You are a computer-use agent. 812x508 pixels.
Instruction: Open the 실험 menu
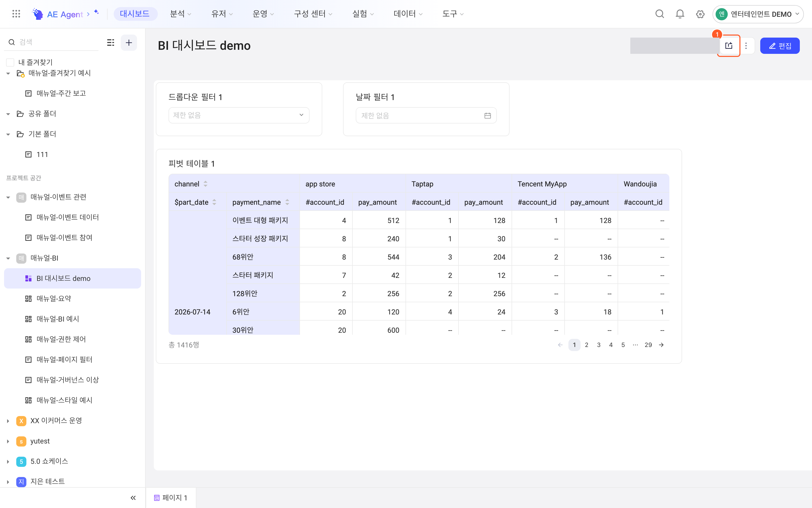363,14
